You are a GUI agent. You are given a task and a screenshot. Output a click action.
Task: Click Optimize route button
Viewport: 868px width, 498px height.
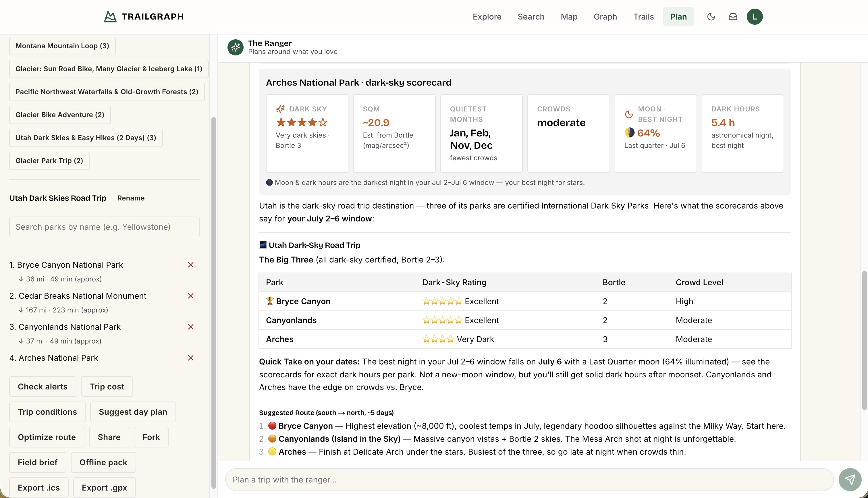(47, 437)
